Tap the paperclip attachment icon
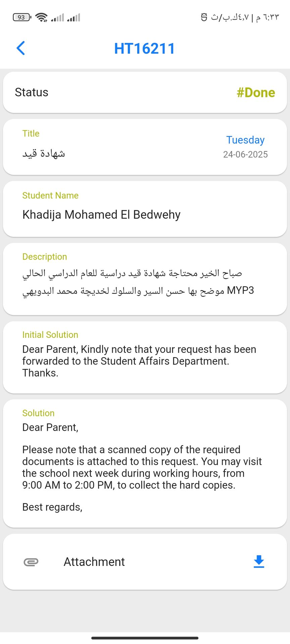This screenshot has height=644, width=290. tap(31, 562)
